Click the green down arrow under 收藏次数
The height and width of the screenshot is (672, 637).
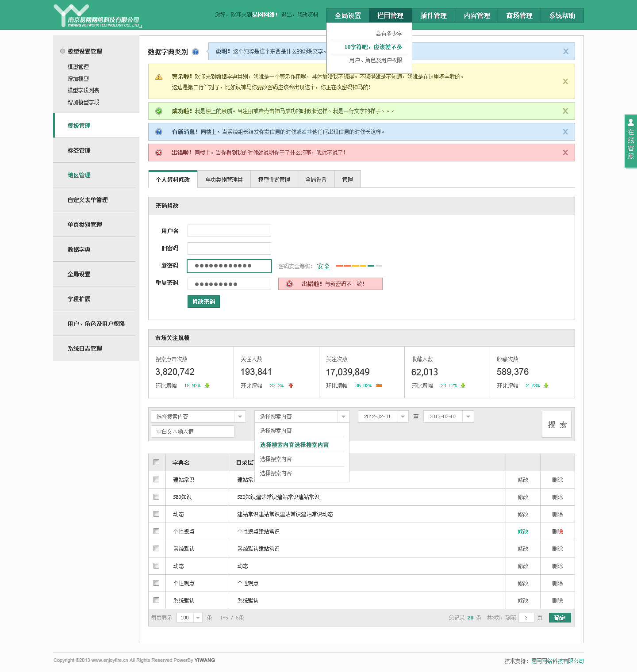[x=546, y=386]
